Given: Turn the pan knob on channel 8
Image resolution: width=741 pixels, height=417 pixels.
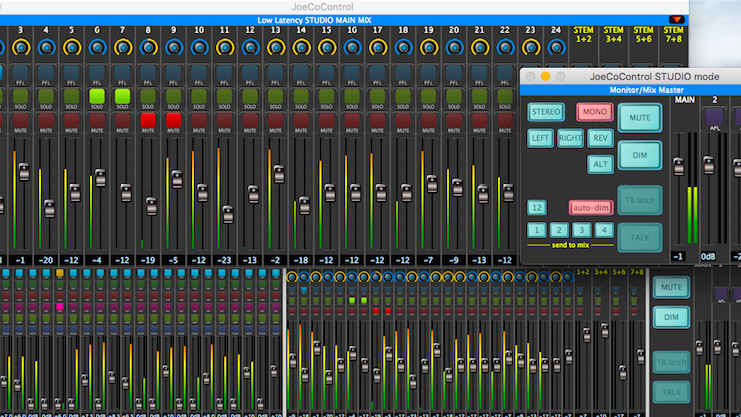Looking at the screenshot, I should pos(148,47).
